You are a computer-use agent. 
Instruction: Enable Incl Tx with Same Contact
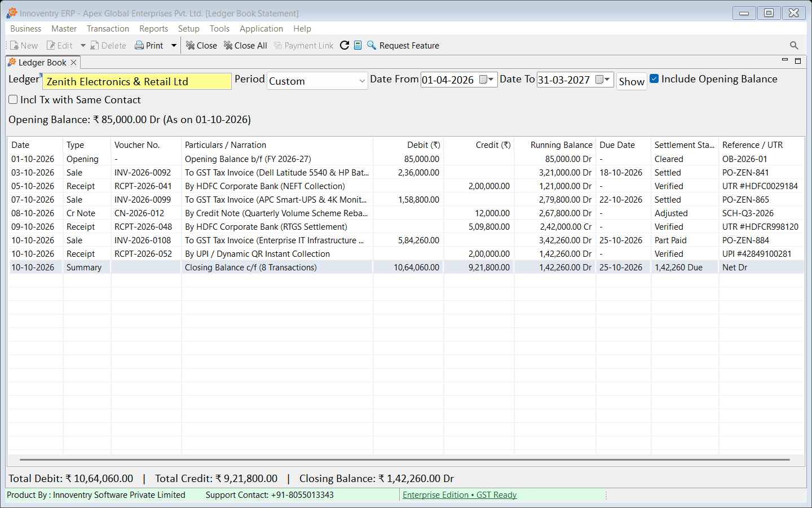coord(13,99)
